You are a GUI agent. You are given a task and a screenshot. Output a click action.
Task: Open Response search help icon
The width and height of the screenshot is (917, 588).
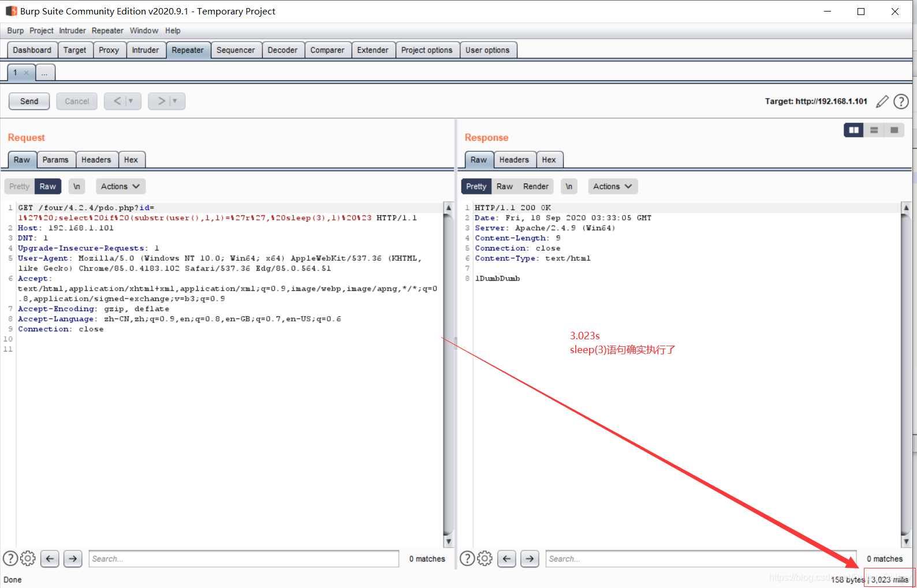click(467, 559)
